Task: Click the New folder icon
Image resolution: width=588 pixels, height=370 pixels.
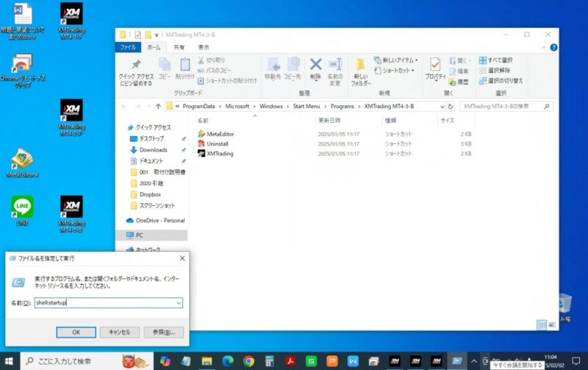Action: tap(360, 65)
